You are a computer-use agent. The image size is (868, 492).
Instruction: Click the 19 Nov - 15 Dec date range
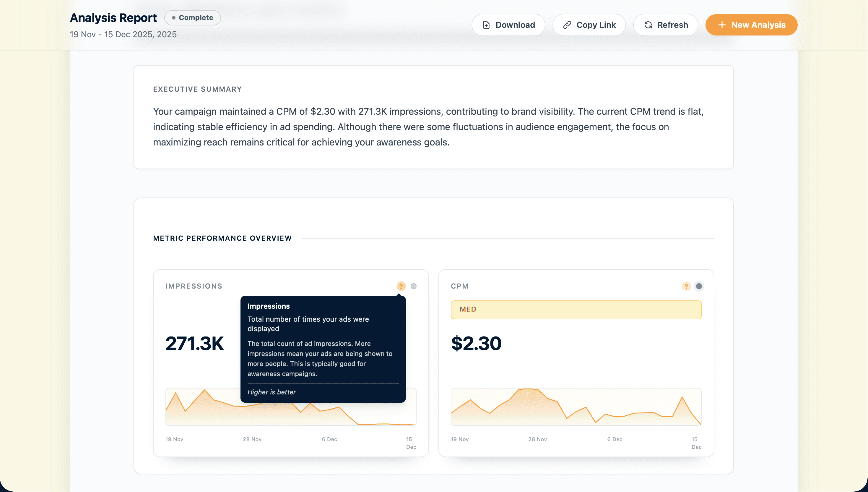pyautogui.click(x=123, y=35)
